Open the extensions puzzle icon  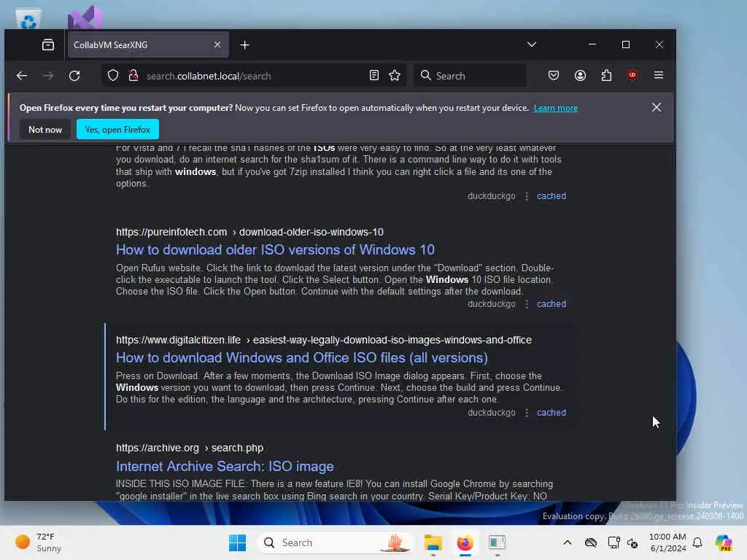606,75
